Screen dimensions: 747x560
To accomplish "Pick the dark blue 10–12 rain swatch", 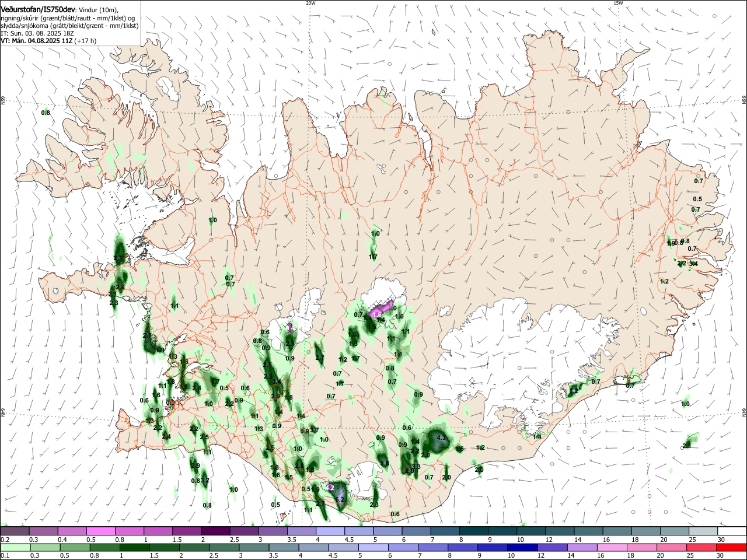I will [x=523, y=547].
